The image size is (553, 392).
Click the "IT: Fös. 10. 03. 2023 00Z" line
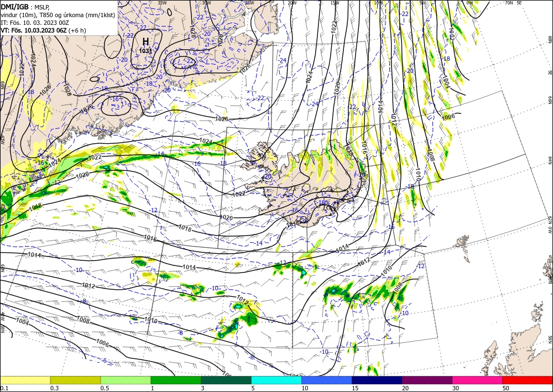pos(34,23)
